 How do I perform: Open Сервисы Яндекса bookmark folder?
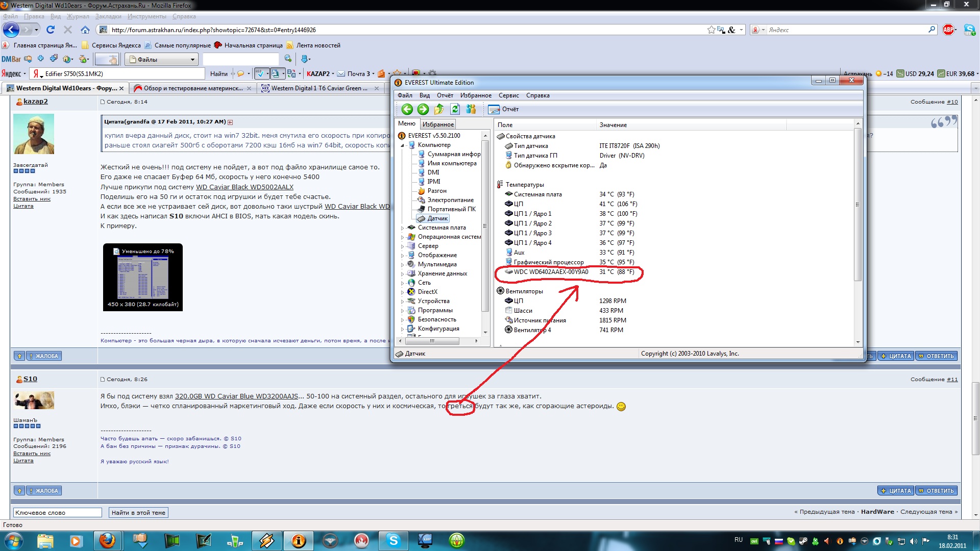click(111, 45)
